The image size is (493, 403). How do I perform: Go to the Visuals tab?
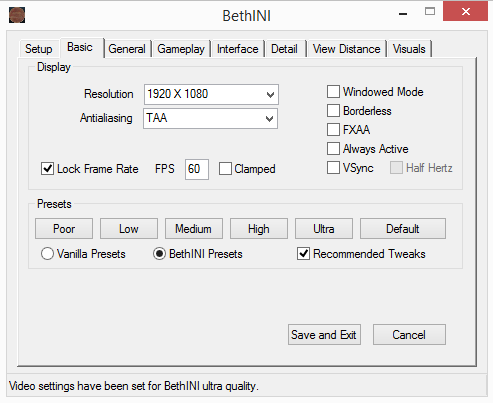[409, 49]
